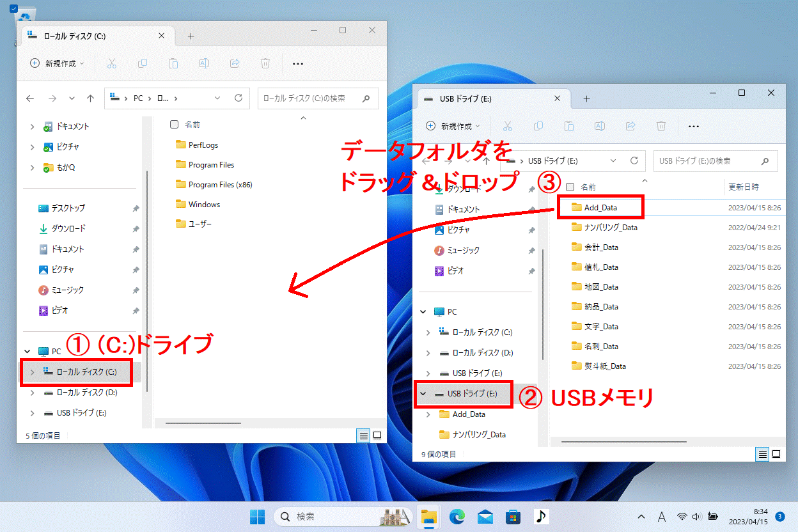Click Paste icon in Local Disk (C:) window
Image resolution: width=798 pixels, height=532 pixels.
173,63
